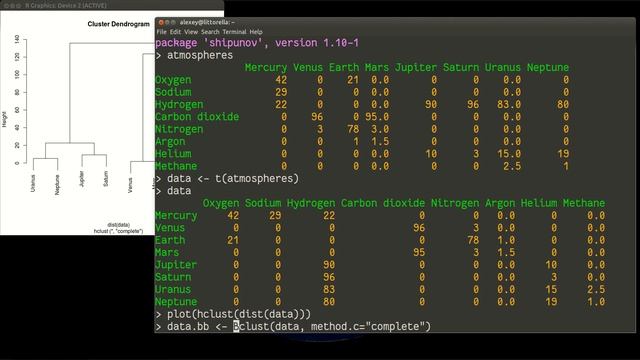Click the package 'shipunov' version line
640x360 pixels.
(257, 43)
